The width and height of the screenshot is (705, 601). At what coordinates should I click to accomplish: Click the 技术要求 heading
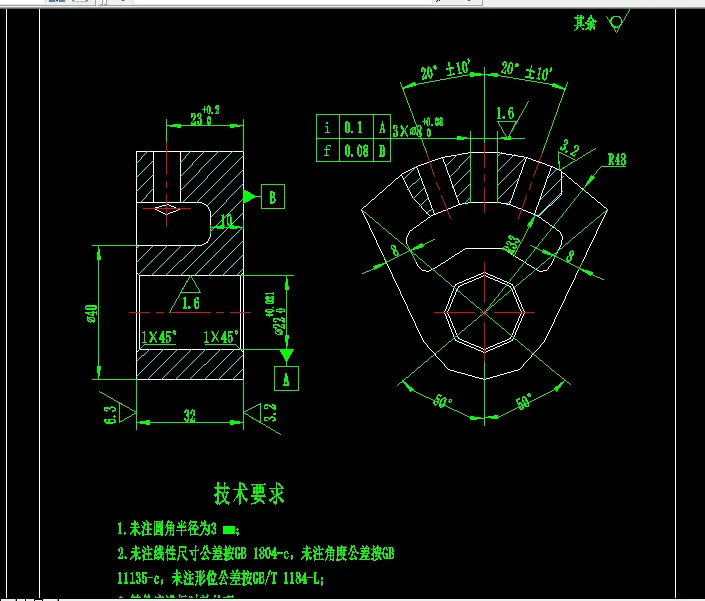click(x=249, y=494)
